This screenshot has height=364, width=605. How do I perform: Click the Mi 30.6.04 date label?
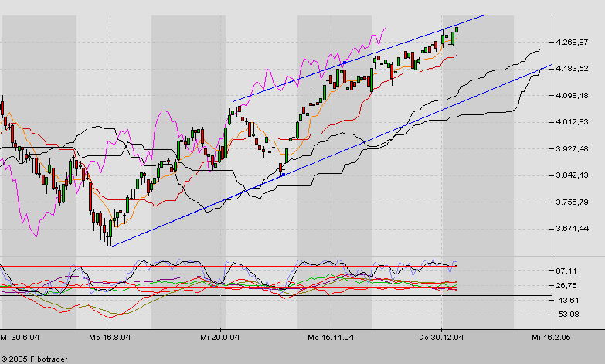[19, 337]
